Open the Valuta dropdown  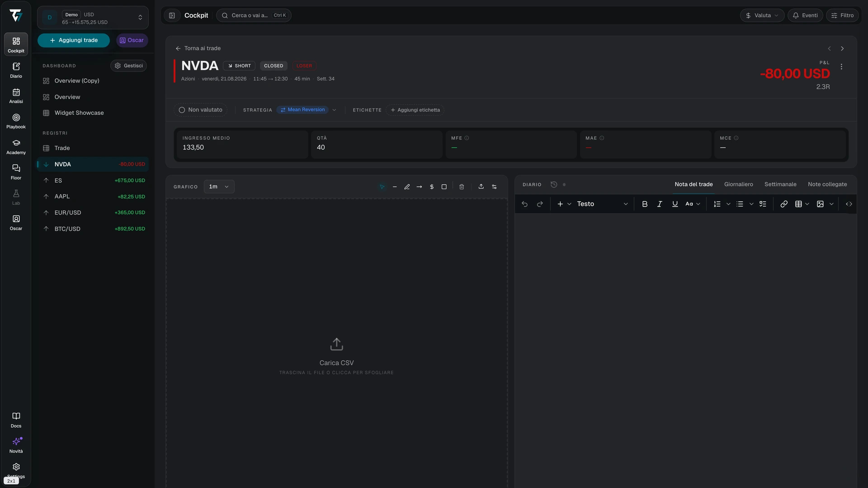click(x=762, y=15)
